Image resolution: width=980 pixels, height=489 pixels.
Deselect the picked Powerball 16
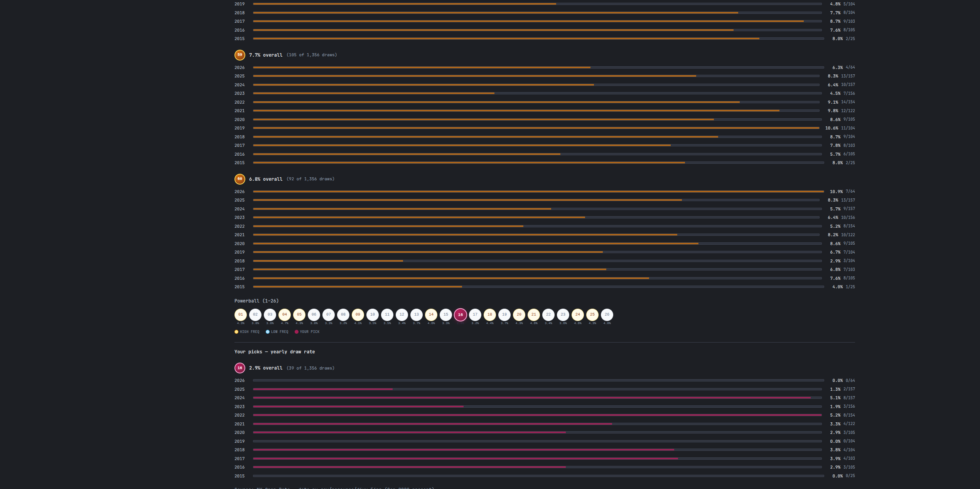[x=460, y=314]
